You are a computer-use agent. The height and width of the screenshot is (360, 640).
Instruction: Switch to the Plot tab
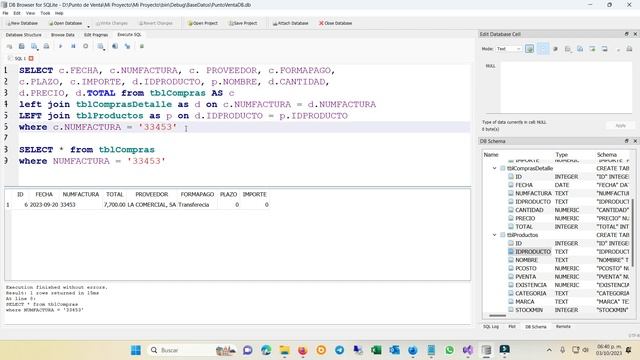click(512, 327)
